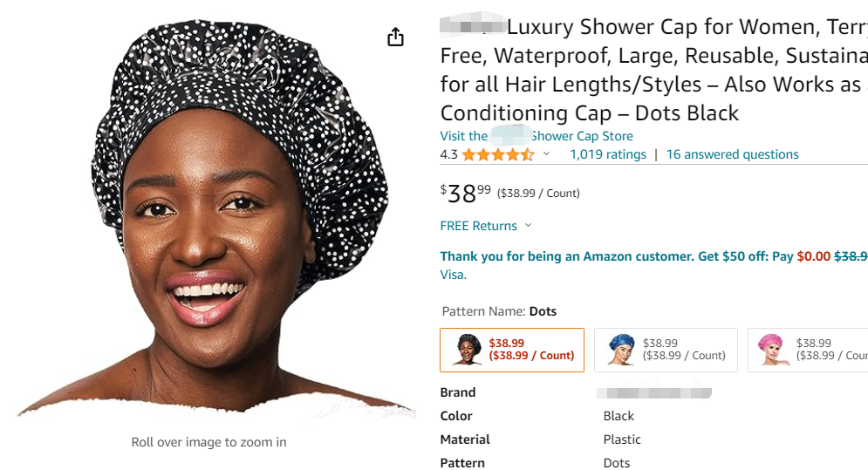The image size is (868, 470).
Task: Pick the pink shower cap pattern option
Action: 807,350
